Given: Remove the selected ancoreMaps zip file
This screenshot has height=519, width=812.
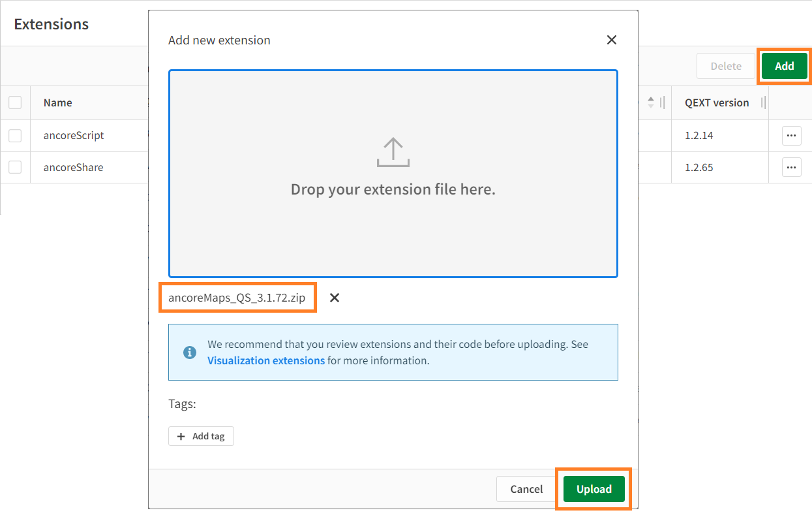Looking at the screenshot, I should pyautogui.click(x=335, y=298).
